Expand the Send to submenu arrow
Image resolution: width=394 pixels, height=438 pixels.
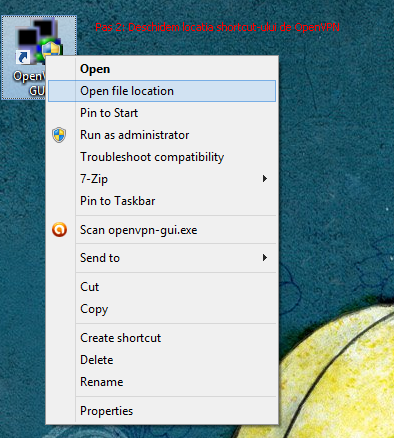point(265,258)
